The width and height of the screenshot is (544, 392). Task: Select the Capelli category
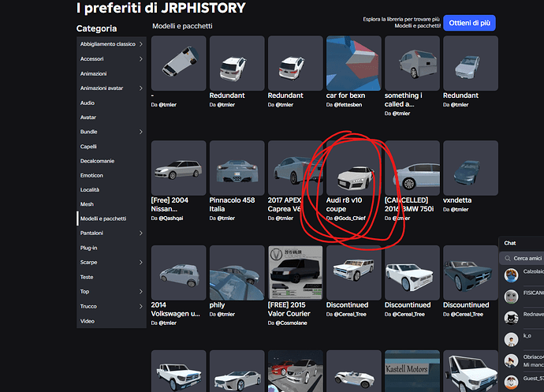click(x=111, y=147)
